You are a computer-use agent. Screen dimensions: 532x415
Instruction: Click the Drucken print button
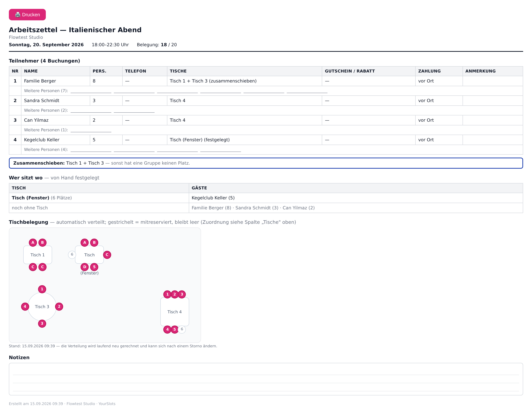coord(27,15)
